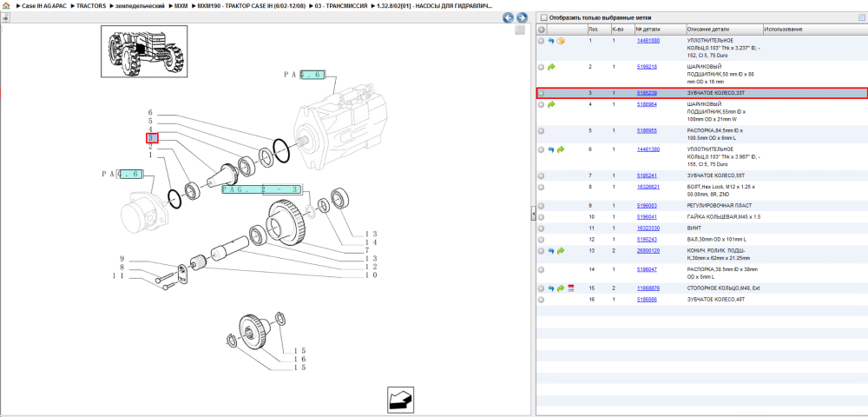
Task: Mark row 1 round selector
Action: [542, 41]
